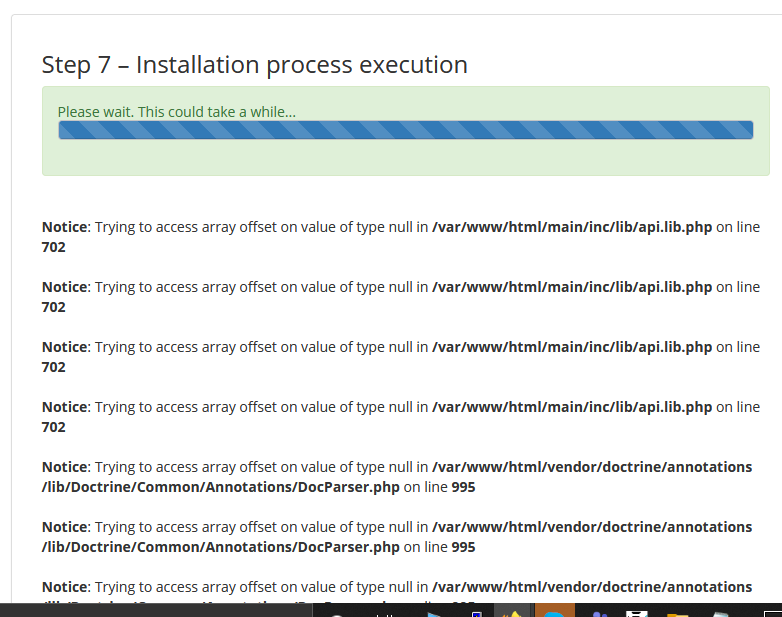Click the vendor/doctrine path in the second Doctrine notice
Image resolution: width=782 pixels, height=617 pixels.
[x=591, y=527]
